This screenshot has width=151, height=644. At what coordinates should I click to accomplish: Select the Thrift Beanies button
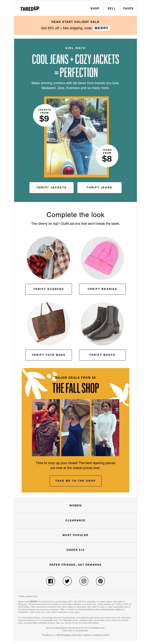102,289
